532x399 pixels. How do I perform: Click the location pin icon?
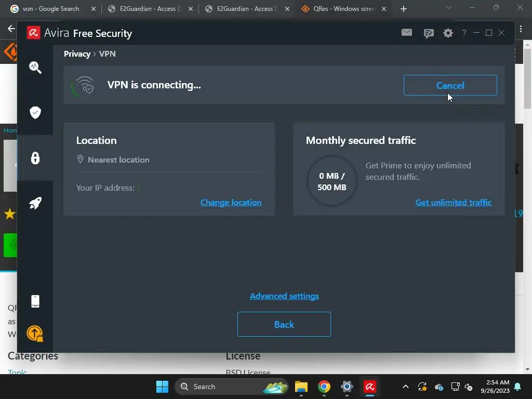pyautogui.click(x=80, y=159)
